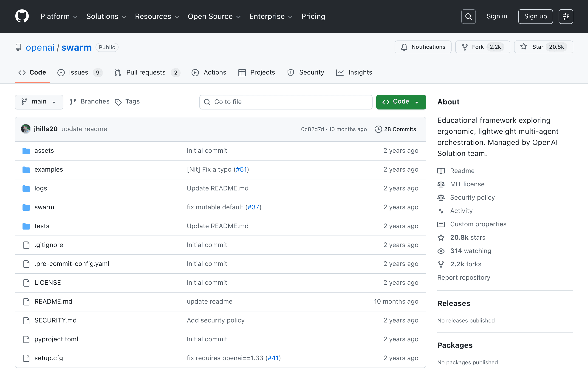
Task: Open the Releases heading link
Action: click(x=454, y=304)
